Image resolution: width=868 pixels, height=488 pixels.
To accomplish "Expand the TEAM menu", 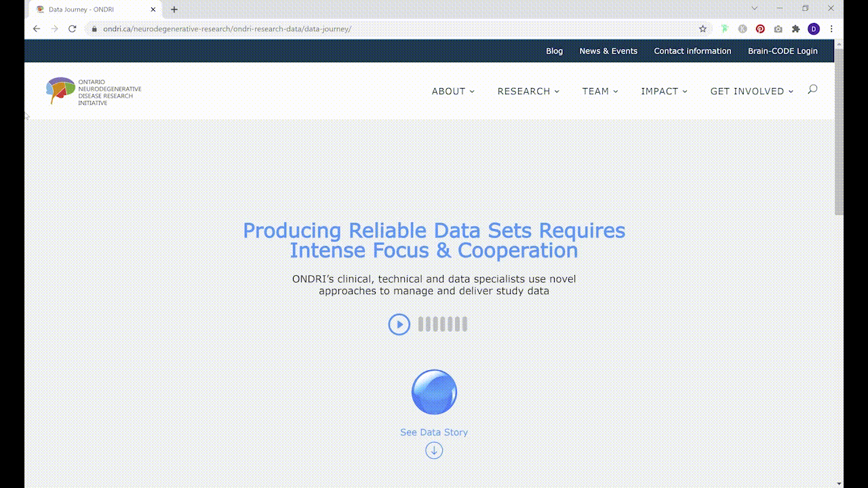I will click(600, 91).
